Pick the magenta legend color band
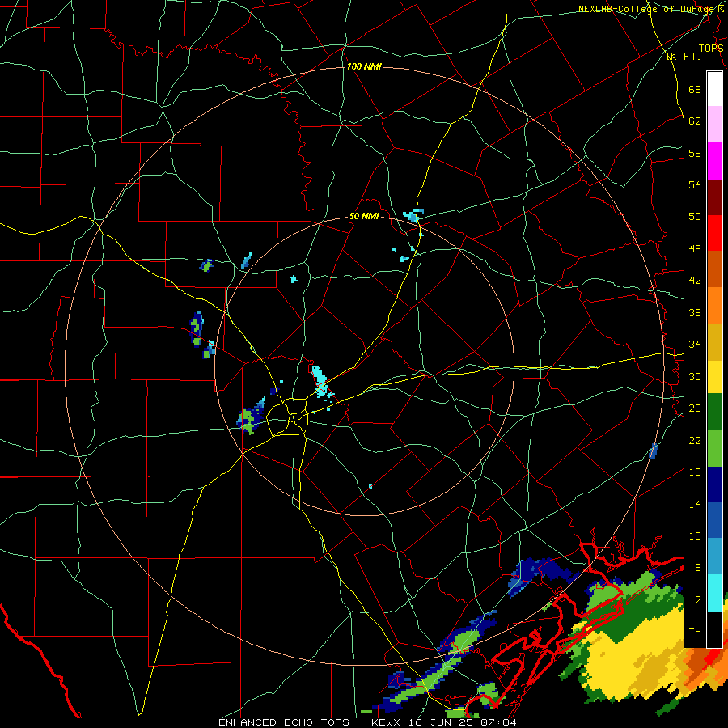 point(714,161)
